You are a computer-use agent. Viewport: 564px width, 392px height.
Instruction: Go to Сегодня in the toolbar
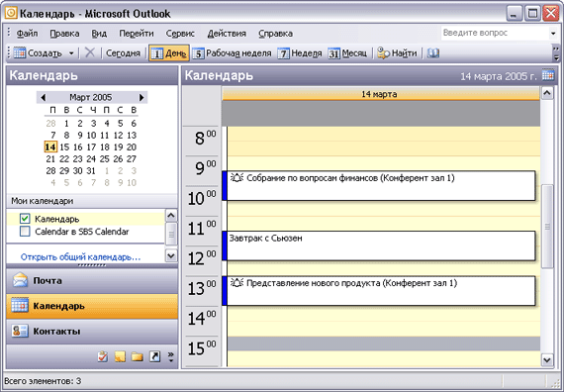(x=123, y=53)
